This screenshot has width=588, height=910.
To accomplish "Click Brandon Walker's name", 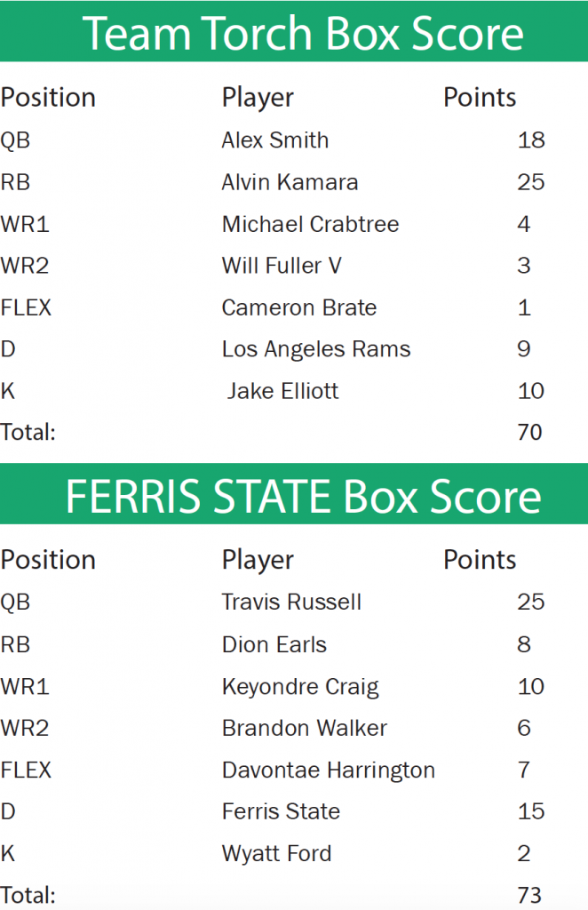I will pos(305,729).
